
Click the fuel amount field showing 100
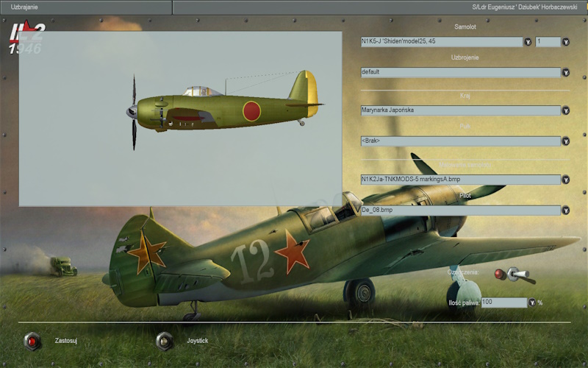tap(504, 302)
